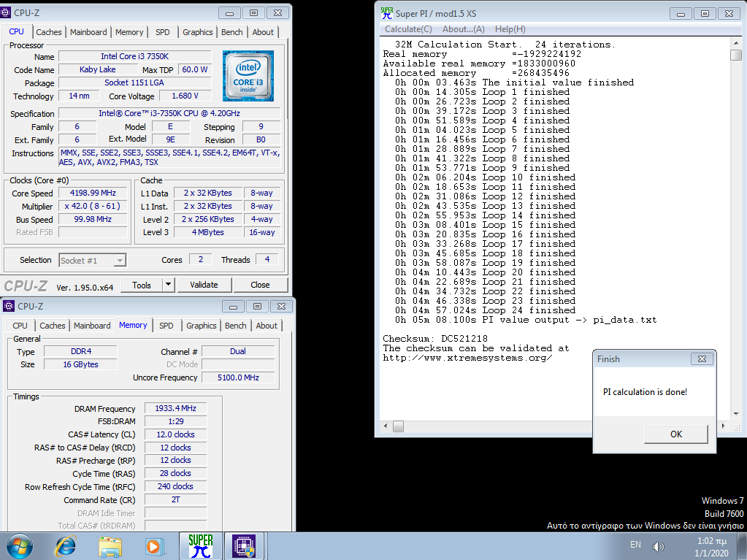Click the CPU-Z icon in the top window title bar
Image resolution: width=747 pixels, height=560 pixels.
pos(6,12)
